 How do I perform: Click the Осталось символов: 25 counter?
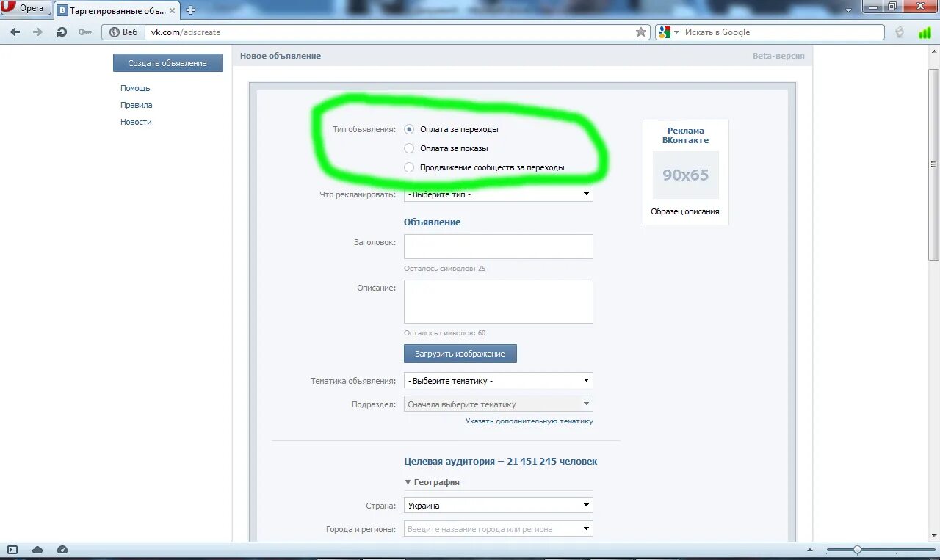[x=444, y=269]
